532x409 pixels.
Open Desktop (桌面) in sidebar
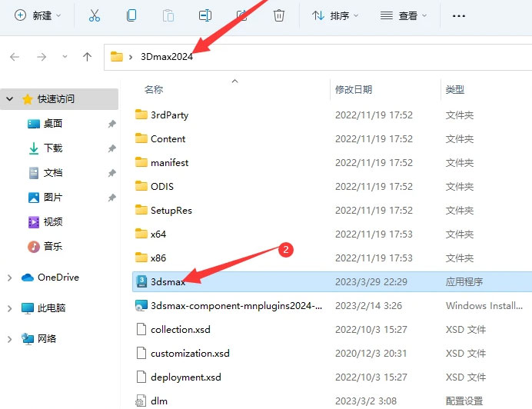tap(53, 124)
